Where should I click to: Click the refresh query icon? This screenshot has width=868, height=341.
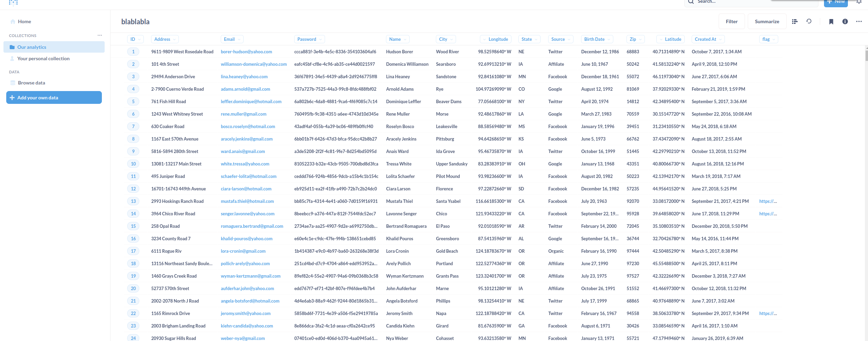809,21
